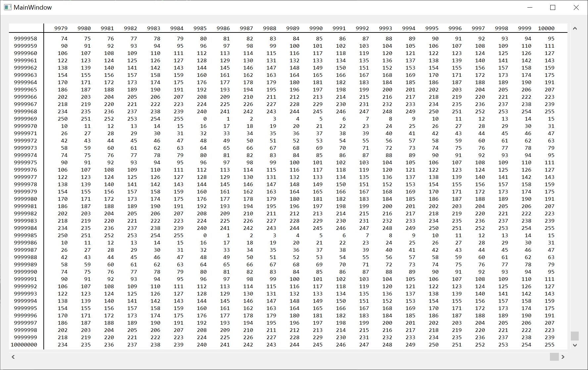Select row header 9999978

point(26,185)
